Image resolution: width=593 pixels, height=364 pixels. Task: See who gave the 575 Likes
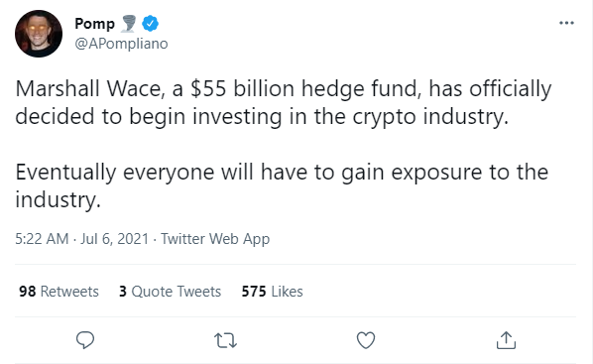point(273,292)
